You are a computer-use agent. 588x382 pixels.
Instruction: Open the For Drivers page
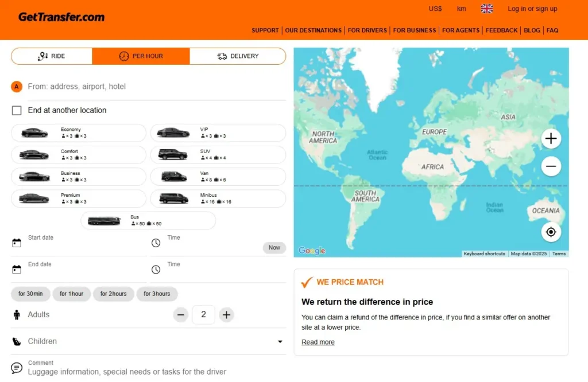click(x=367, y=30)
